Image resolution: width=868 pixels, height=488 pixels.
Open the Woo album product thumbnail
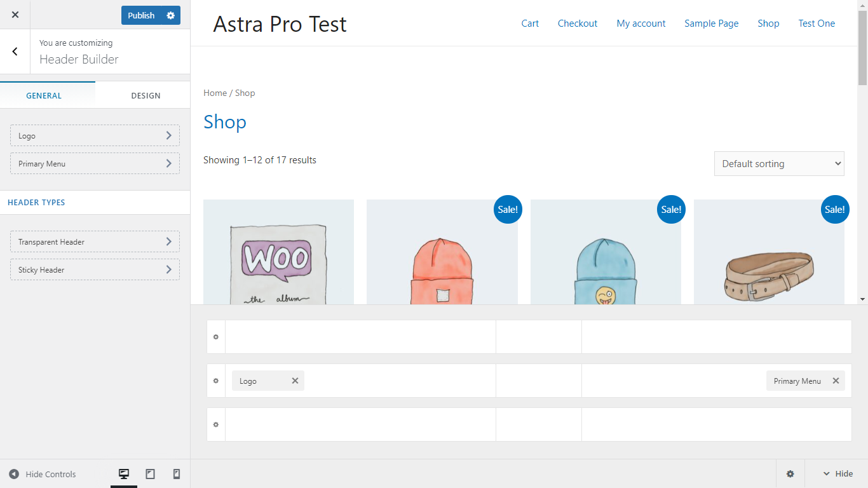278,252
